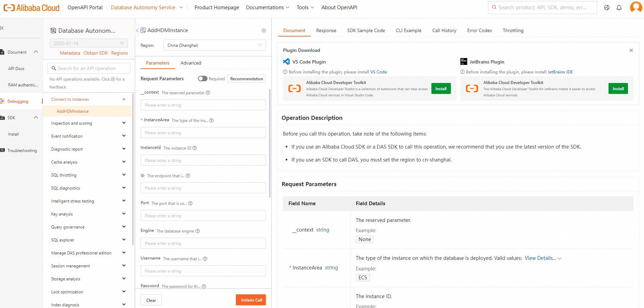Focus the top product search field
The height and width of the screenshot is (308, 644).
543,7
